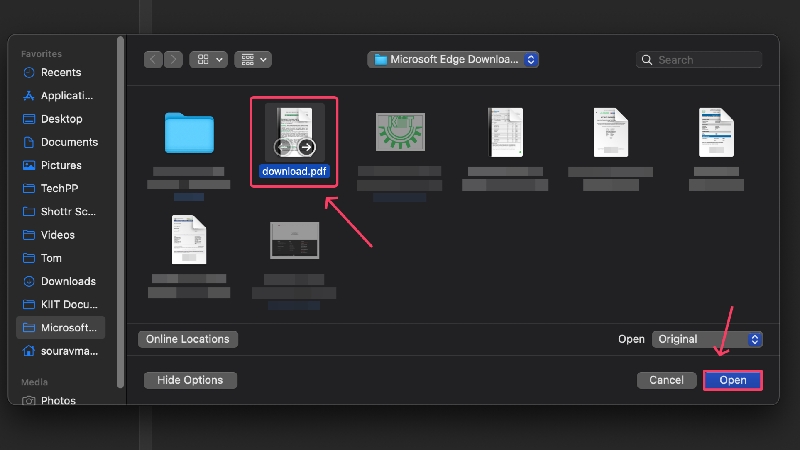
Task: Click the Search field
Action: click(x=699, y=60)
